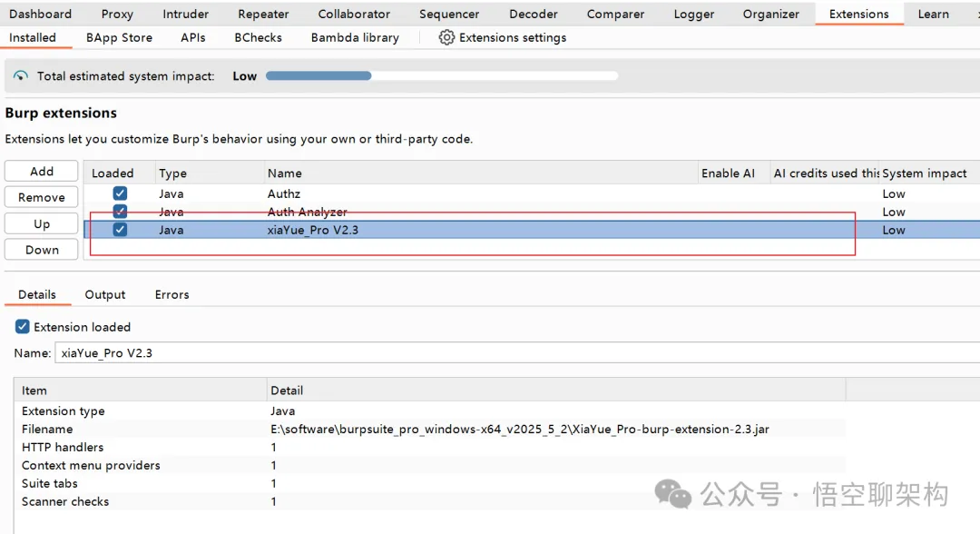This screenshot has width=980, height=534.
Task: Go to the Proxy tab
Action: click(117, 14)
